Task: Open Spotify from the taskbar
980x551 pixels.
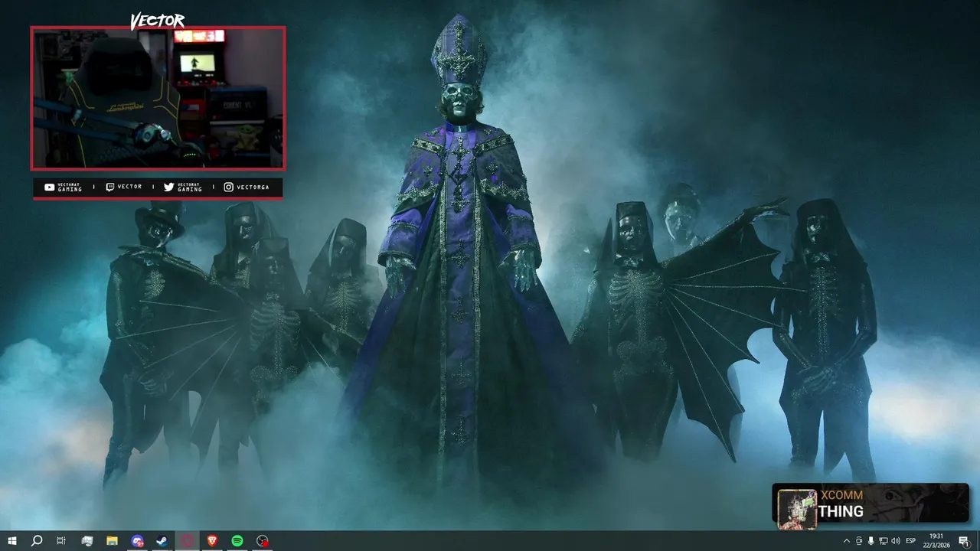Action: 237,541
